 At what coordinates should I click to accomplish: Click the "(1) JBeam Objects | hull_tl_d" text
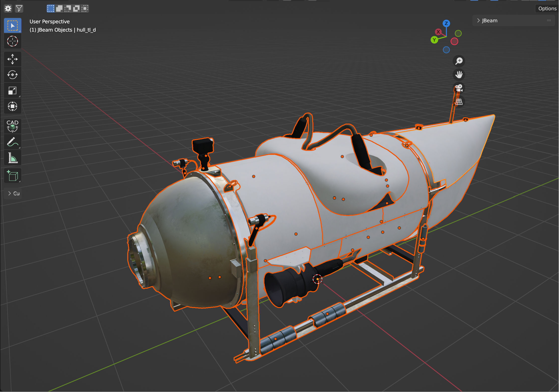click(63, 30)
